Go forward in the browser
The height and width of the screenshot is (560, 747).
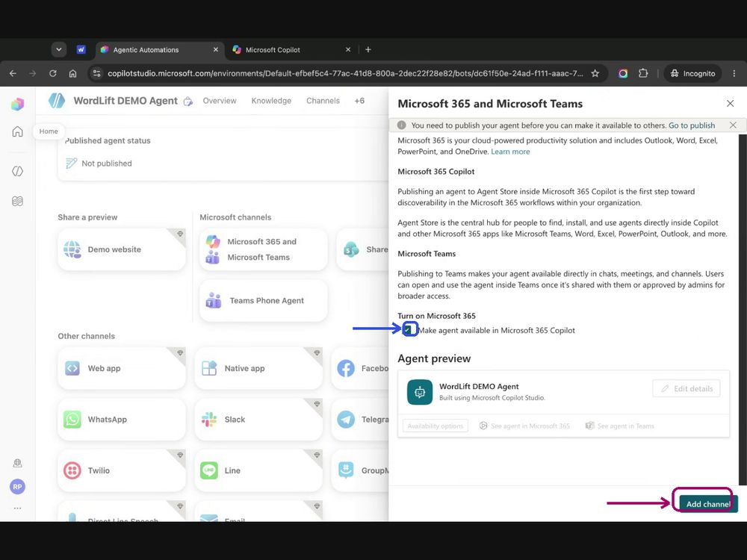pos(32,73)
